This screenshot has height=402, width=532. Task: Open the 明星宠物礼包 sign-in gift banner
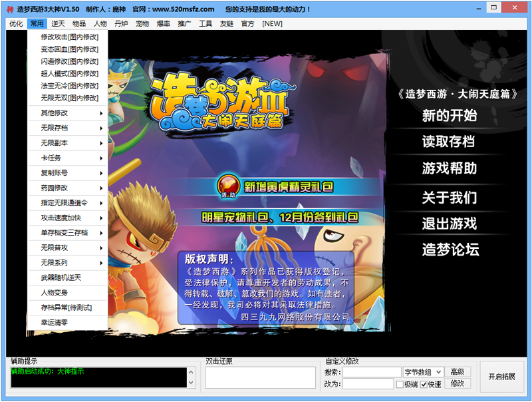click(x=279, y=217)
